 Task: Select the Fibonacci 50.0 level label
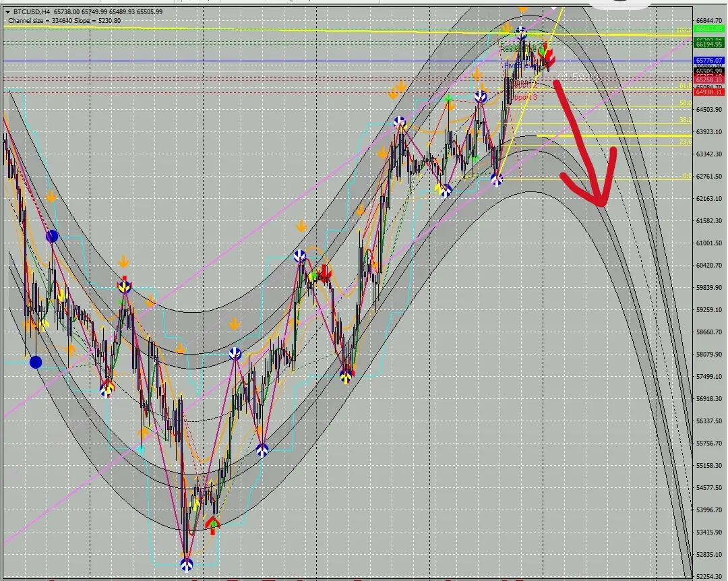(x=685, y=103)
